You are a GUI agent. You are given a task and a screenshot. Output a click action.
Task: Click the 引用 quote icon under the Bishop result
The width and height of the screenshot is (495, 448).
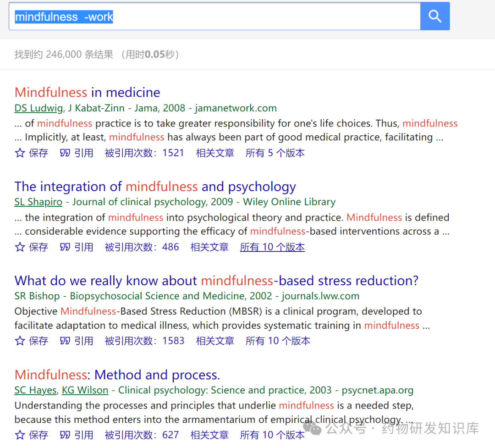tap(66, 340)
